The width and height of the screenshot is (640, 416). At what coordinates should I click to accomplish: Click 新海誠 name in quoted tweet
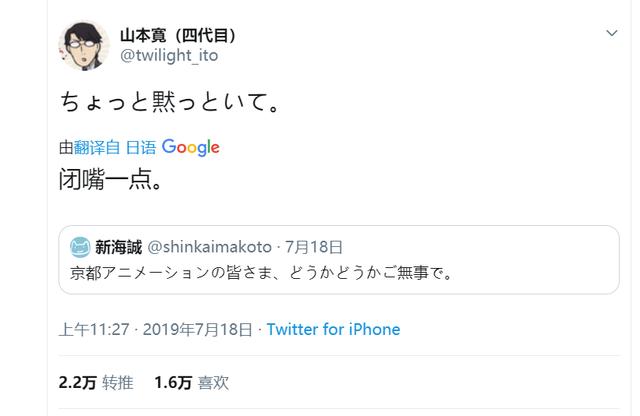(119, 247)
